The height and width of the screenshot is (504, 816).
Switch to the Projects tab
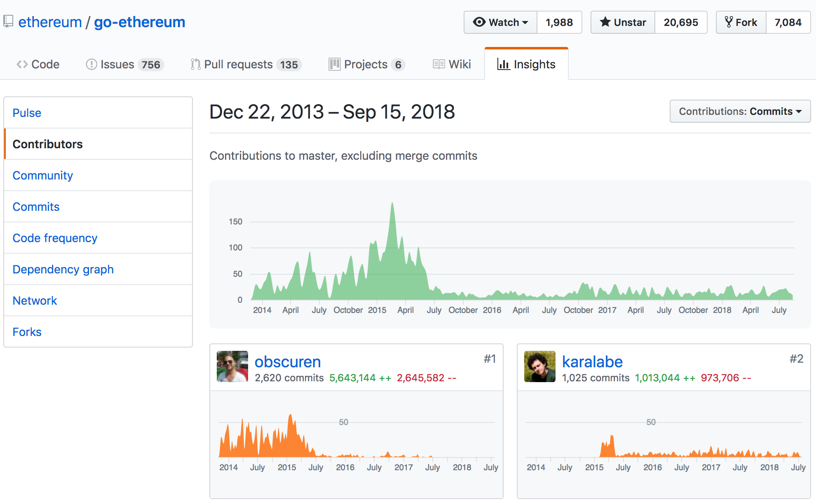(367, 64)
